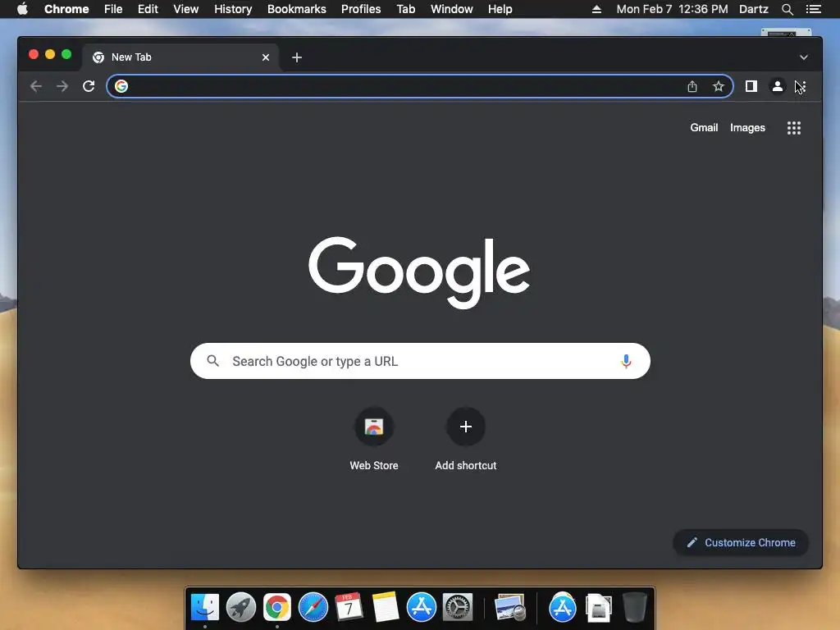
Task: Open Preview from the Dock
Action: tap(509, 608)
